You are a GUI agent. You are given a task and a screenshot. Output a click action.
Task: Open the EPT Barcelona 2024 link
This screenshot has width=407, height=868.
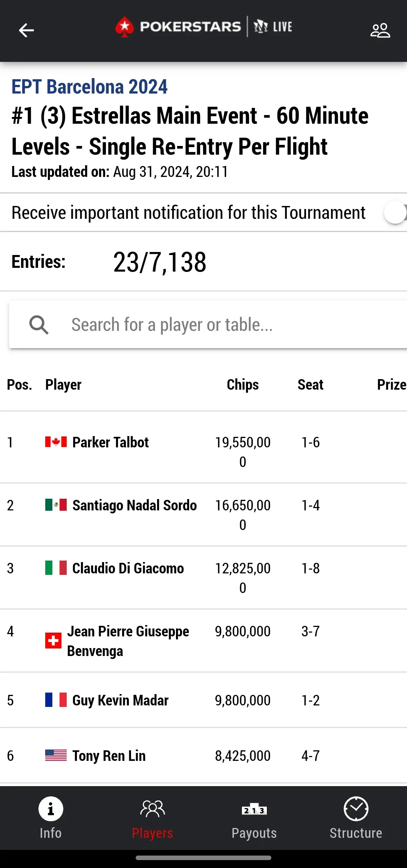click(x=89, y=87)
